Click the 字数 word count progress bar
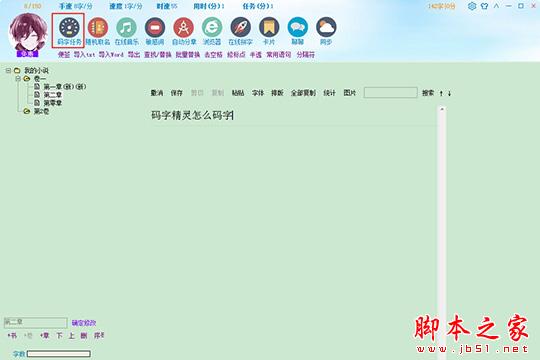Viewport: 540px width, 360px height. [x=59, y=354]
